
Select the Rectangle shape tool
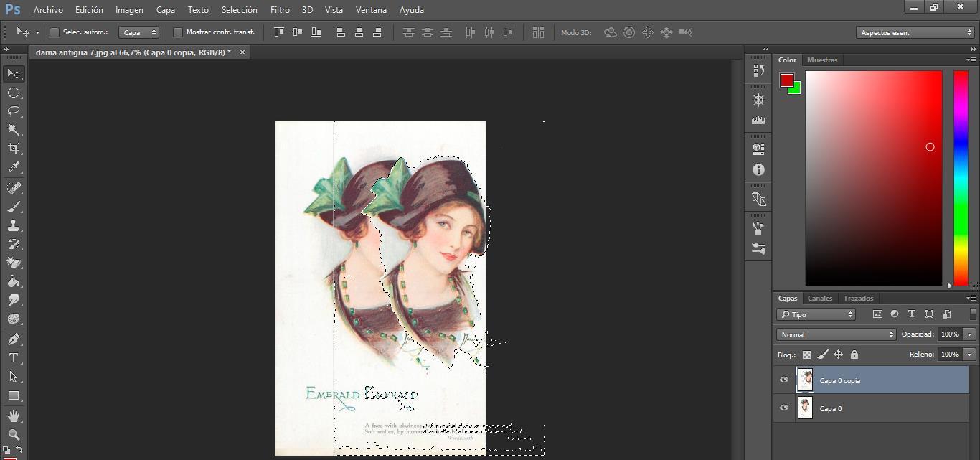(13, 395)
